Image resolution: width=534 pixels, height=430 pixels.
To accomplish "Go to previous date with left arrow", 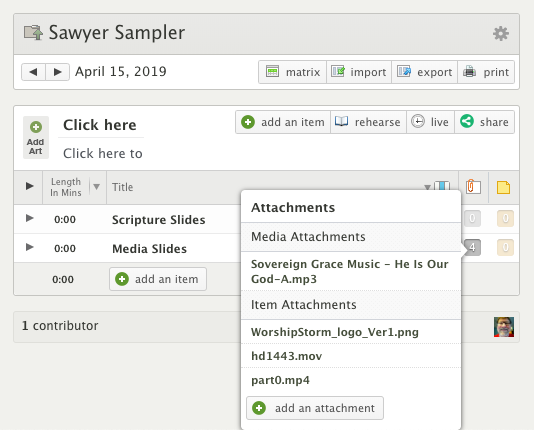I will [33, 72].
